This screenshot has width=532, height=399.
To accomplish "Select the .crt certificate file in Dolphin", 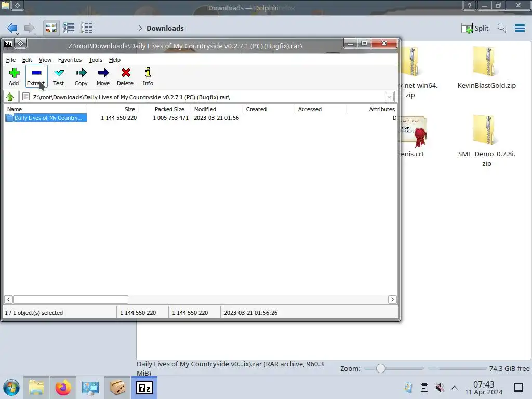I will [412, 137].
